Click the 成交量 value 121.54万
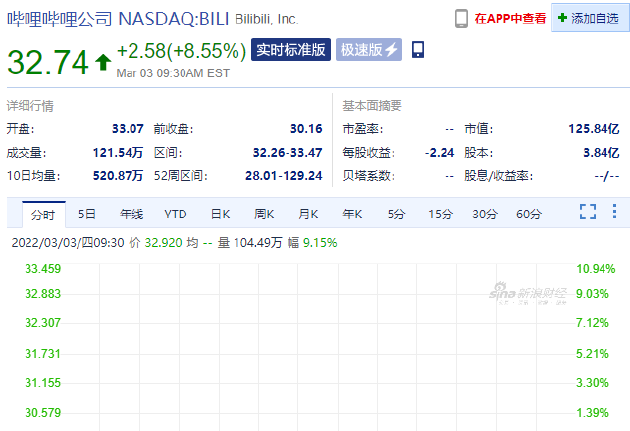Screen dimensions: 630x431 pos(118,153)
